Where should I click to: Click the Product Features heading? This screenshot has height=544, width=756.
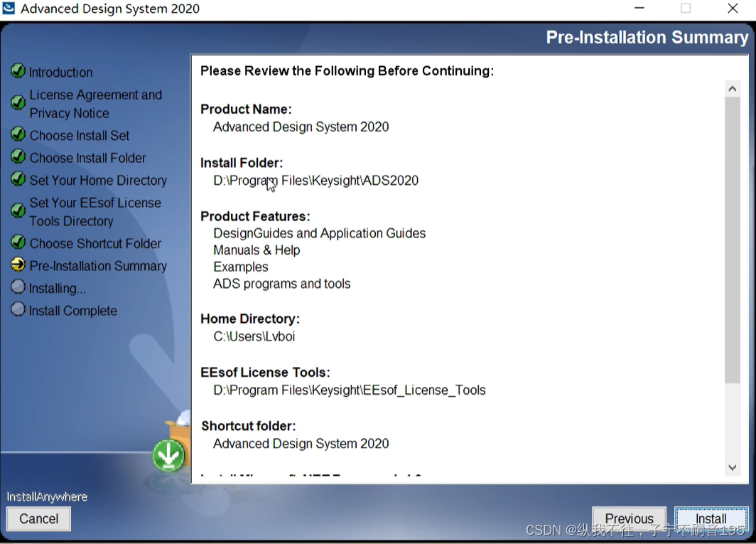click(255, 216)
